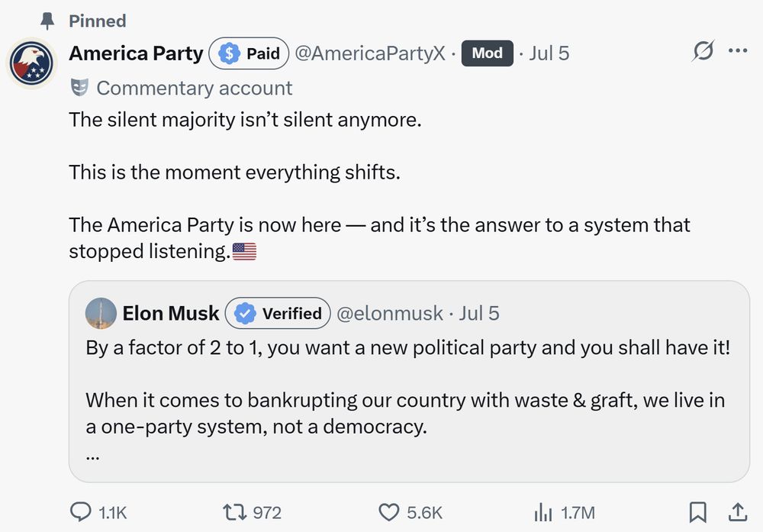The image size is (763, 532).
Task: Click the Pinned pin icon
Action: 47,21
